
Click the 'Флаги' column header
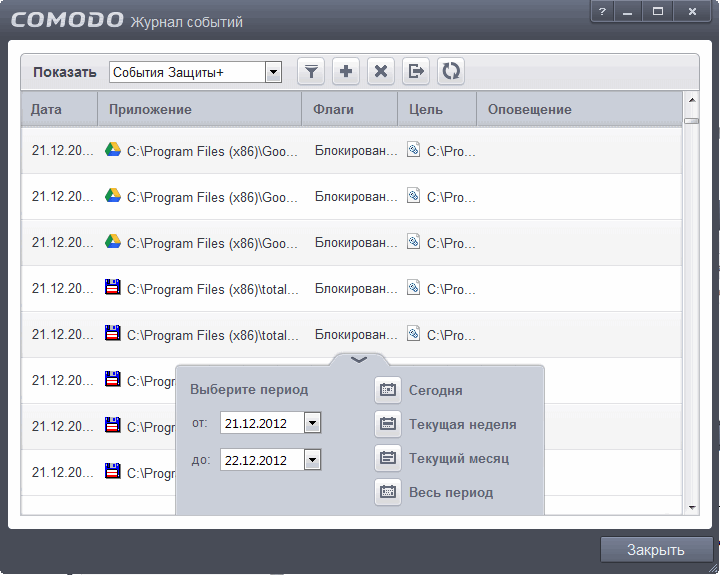click(349, 109)
